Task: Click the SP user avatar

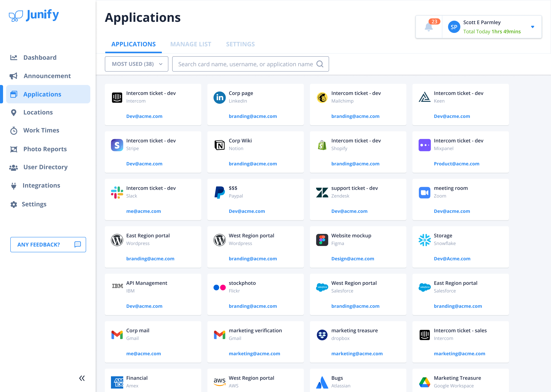Action: [454, 27]
